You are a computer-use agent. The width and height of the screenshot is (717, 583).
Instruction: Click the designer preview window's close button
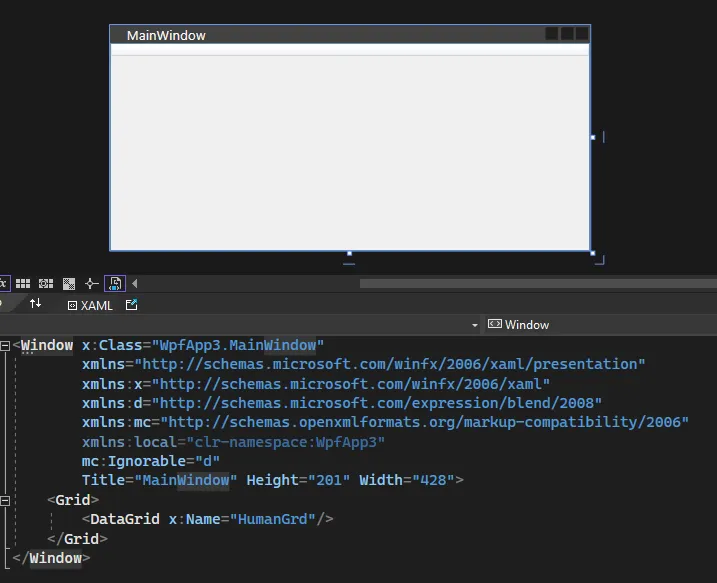(582, 34)
